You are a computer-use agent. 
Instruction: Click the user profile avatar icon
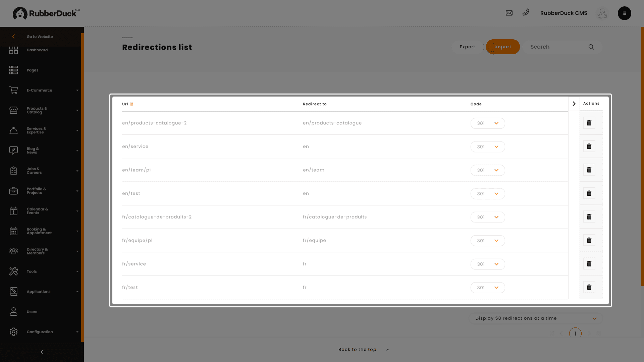(x=602, y=13)
